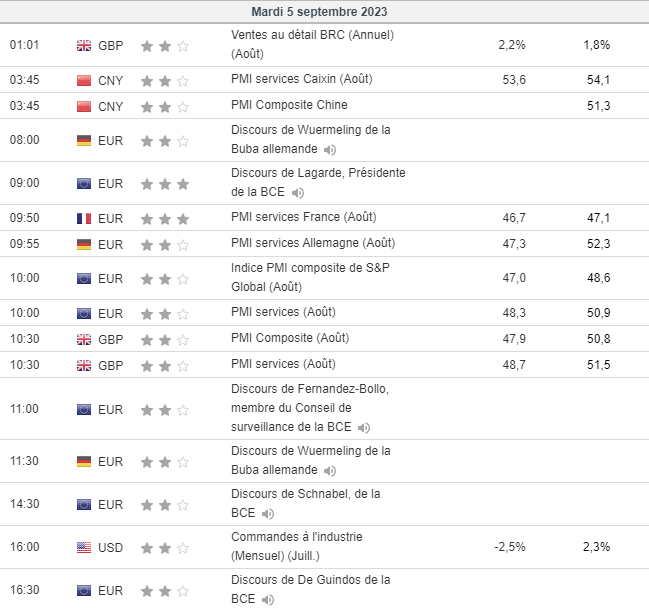Click the speaker icon next to Lagarde speech
This screenshot has height=609, width=649.
point(298,193)
